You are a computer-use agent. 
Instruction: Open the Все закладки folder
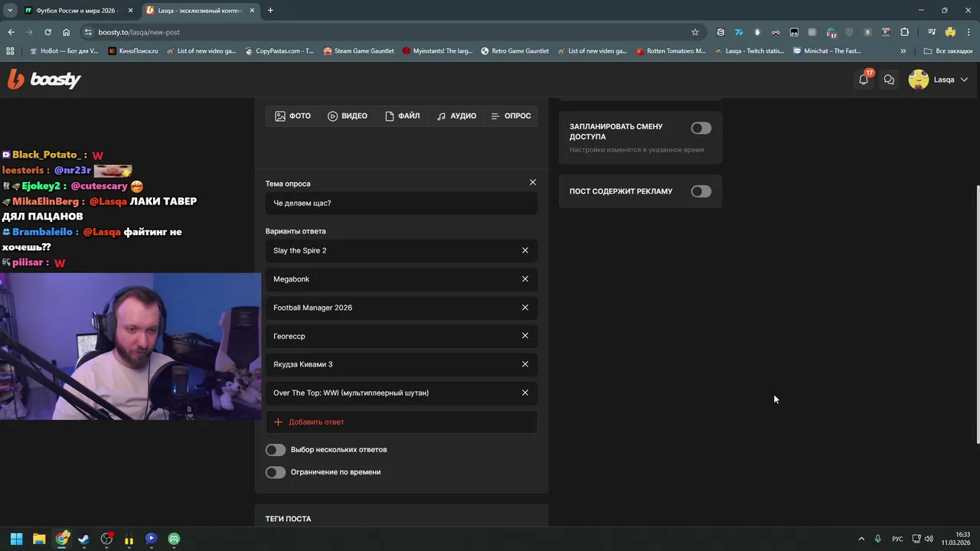(948, 51)
